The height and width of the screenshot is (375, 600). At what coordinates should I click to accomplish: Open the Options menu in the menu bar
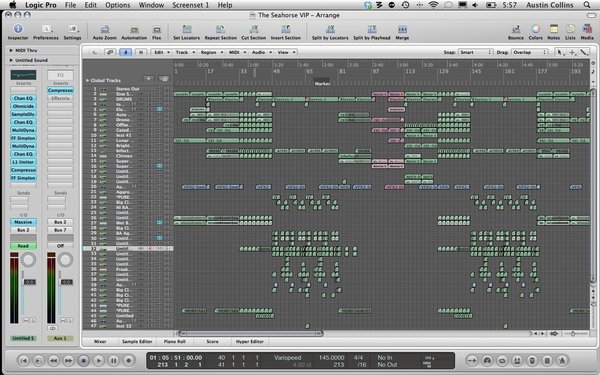117,5
